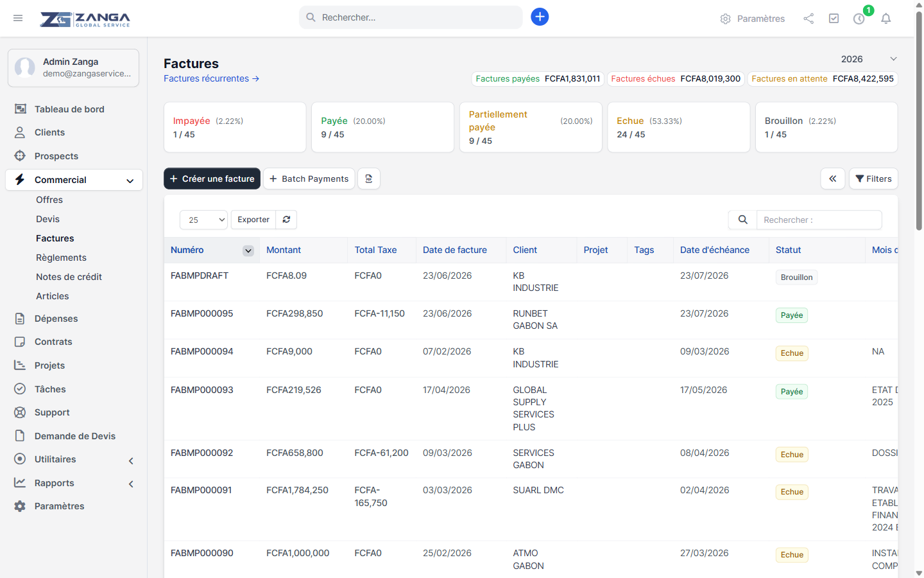
Task: Click client SUARL DMC
Action: 538,490
